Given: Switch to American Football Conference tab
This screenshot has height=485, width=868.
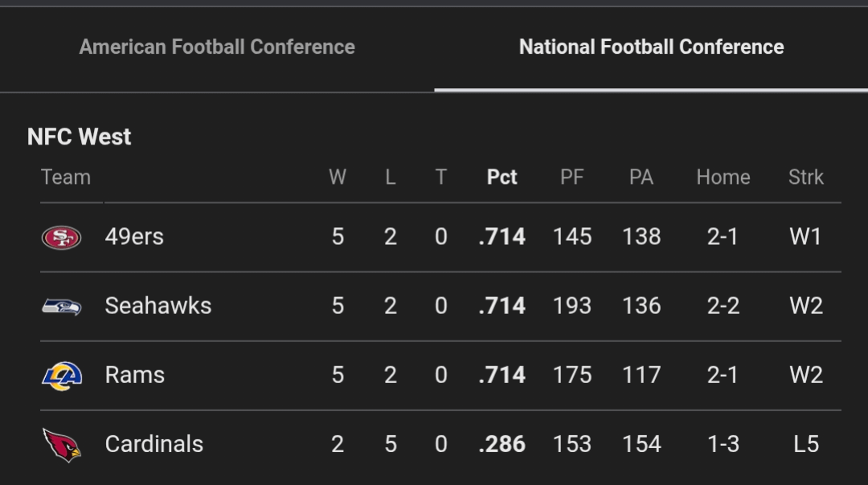Looking at the screenshot, I should [215, 47].
